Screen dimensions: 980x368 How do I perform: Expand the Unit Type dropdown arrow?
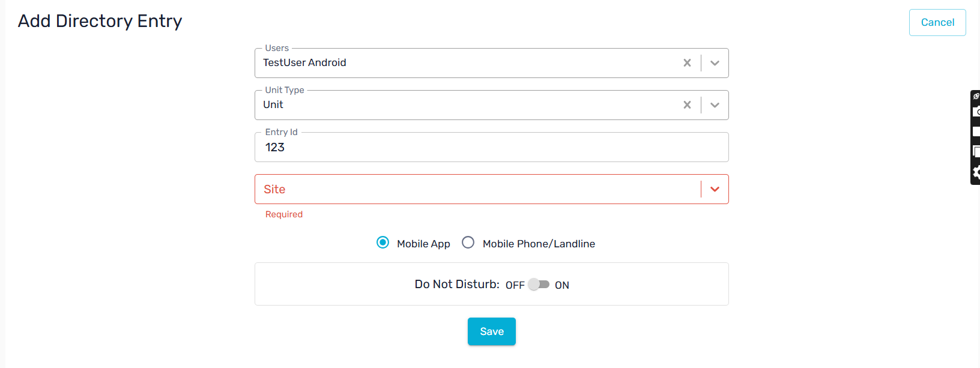(715, 105)
